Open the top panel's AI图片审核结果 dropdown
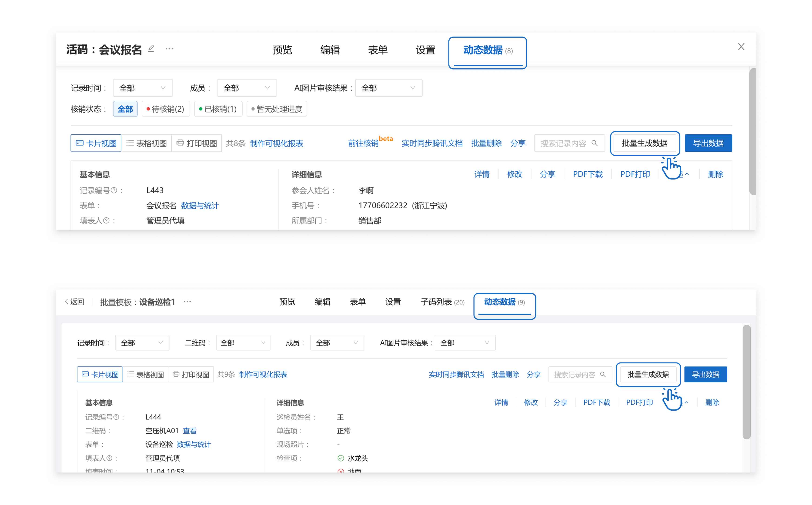The image size is (812, 505). click(x=388, y=88)
